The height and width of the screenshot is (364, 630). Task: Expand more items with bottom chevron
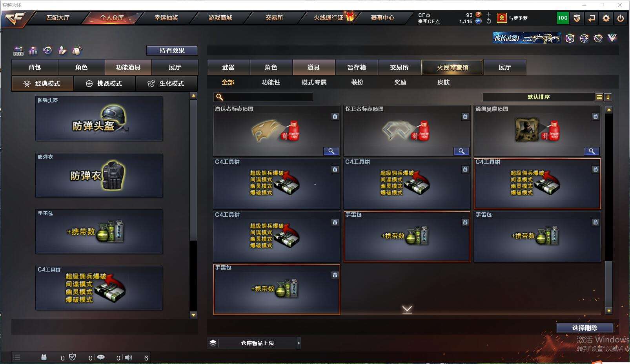point(407,310)
